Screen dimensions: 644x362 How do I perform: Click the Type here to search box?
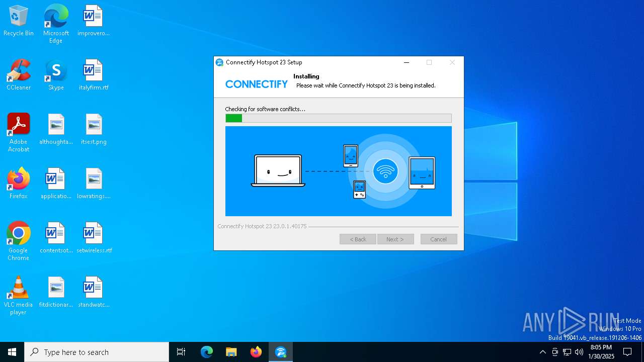[x=97, y=352]
